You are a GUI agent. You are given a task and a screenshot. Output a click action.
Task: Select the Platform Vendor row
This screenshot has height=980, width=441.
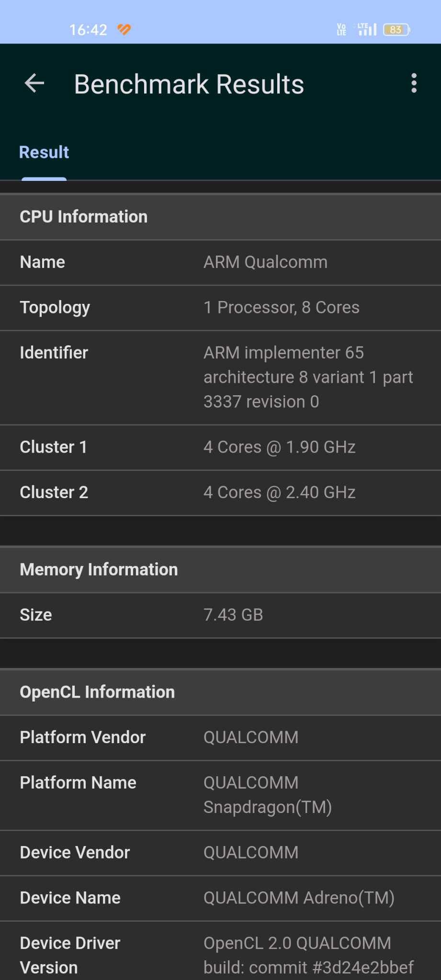(x=220, y=737)
